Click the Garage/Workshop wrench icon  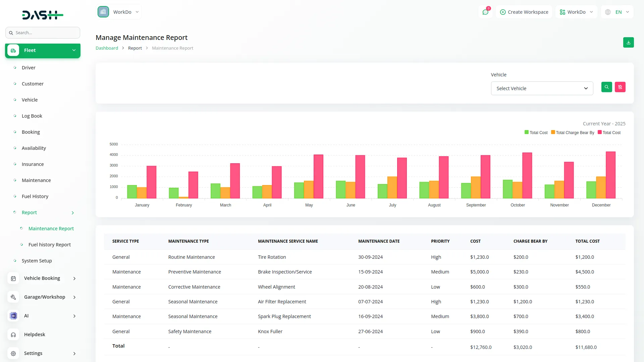(13, 297)
